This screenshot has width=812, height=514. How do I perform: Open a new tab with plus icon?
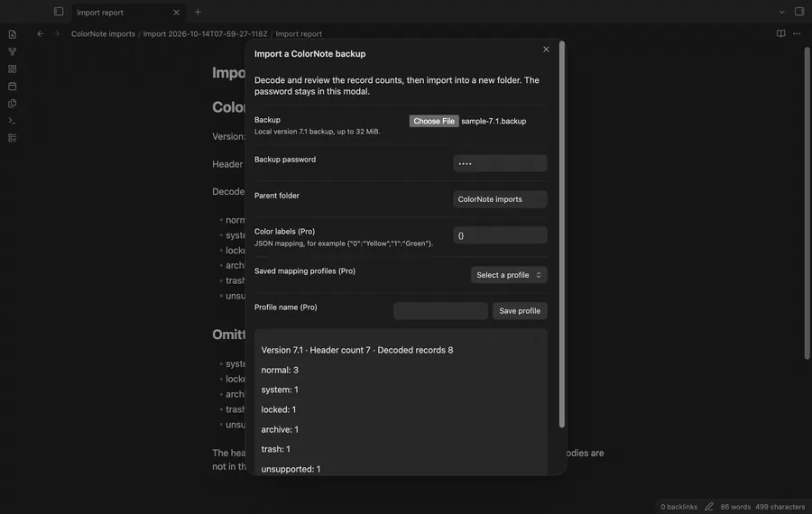point(198,12)
